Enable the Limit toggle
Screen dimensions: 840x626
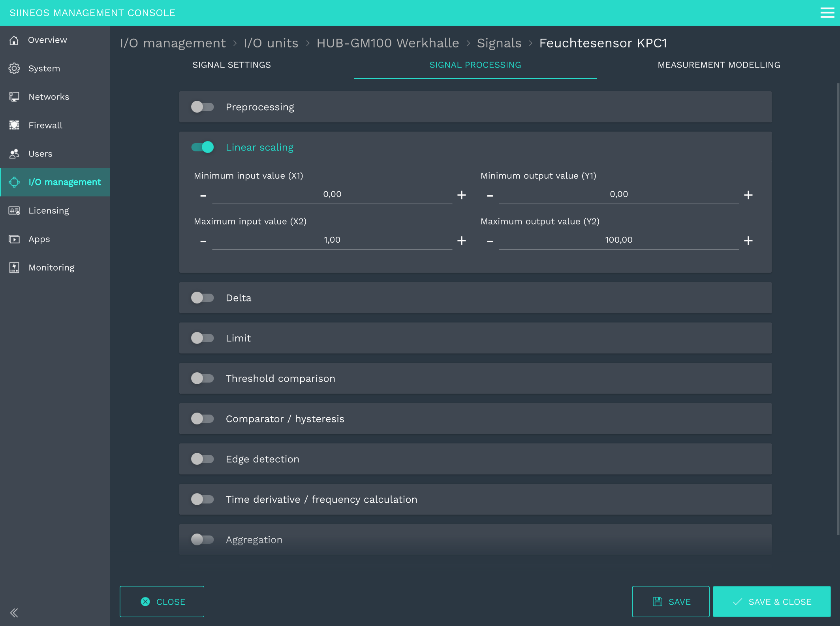coord(203,338)
